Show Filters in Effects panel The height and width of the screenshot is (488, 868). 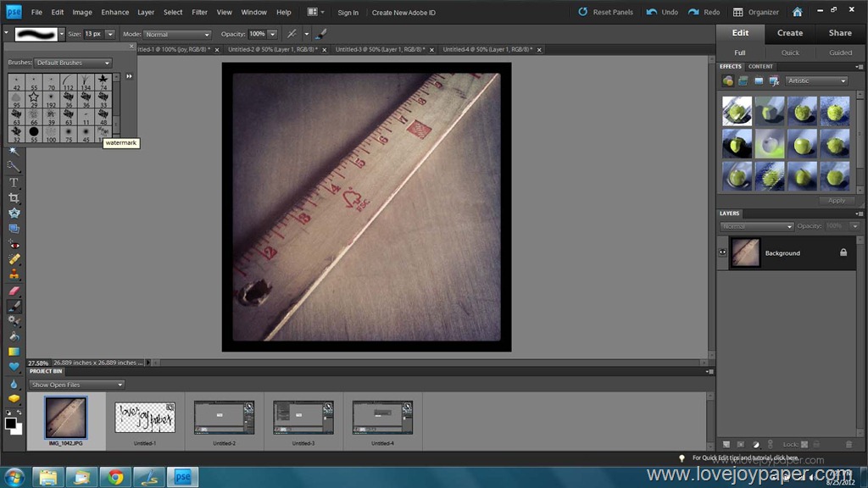coord(727,81)
